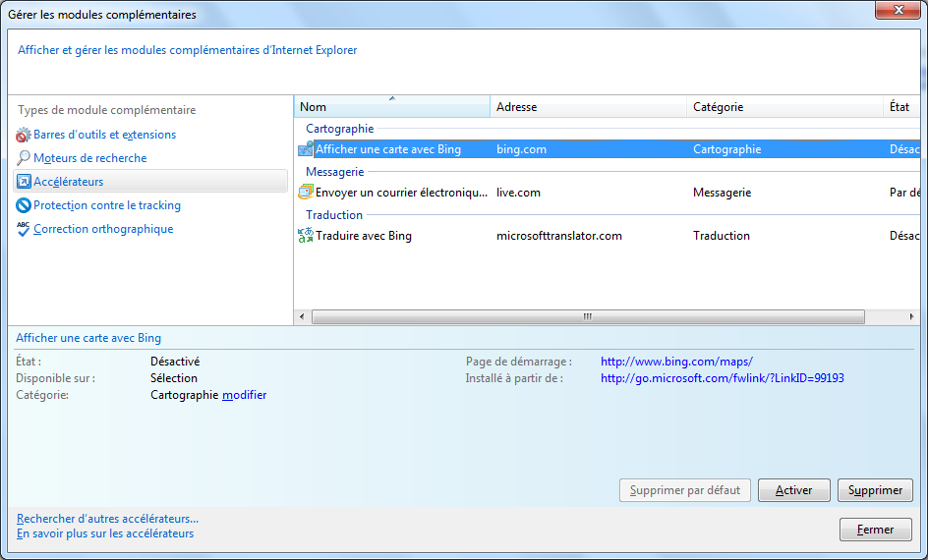Close the Gérer les modules complémentaires window
Screen dimensions: 928x560
pos(899,10)
